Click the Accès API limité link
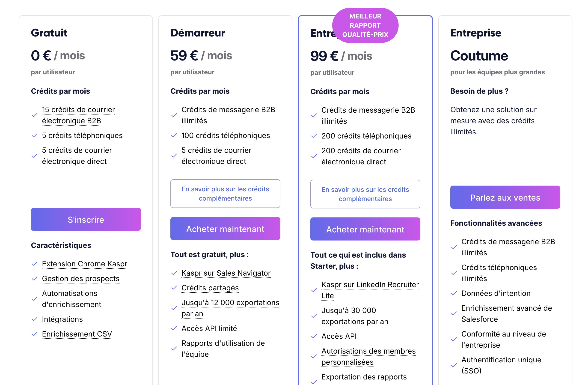This screenshot has height=385, width=588. (209, 328)
